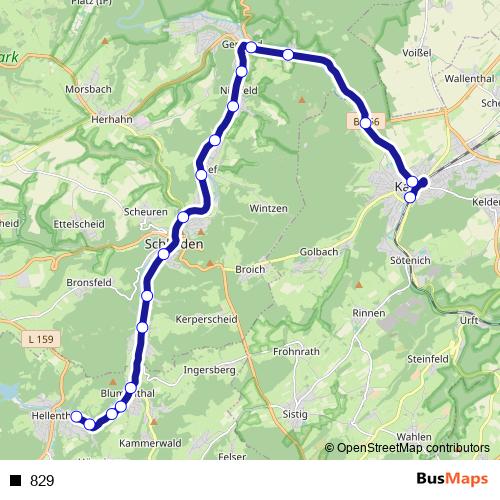Click the Kammerwald place label

coord(150,443)
